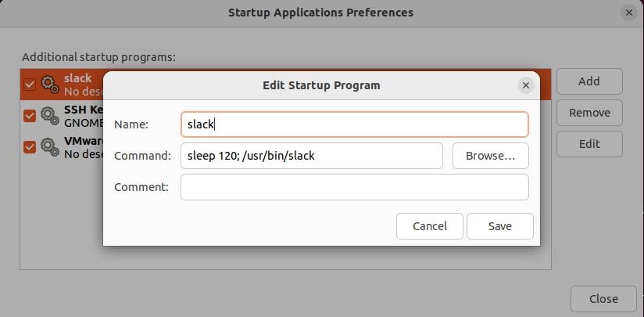Close the Edit Startup Program dialog
This screenshot has height=317, width=644.
[x=525, y=85]
